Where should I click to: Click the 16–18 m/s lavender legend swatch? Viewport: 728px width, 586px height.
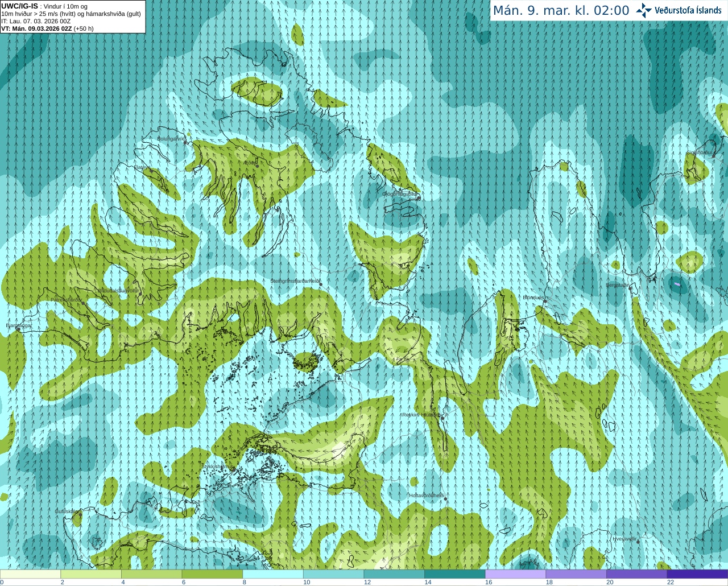[515, 574]
